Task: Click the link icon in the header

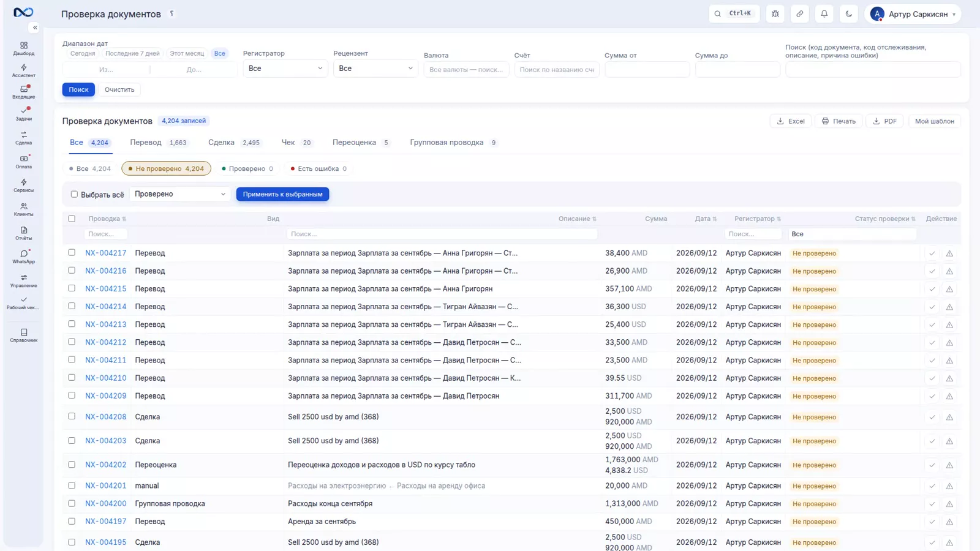Action: pos(800,13)
